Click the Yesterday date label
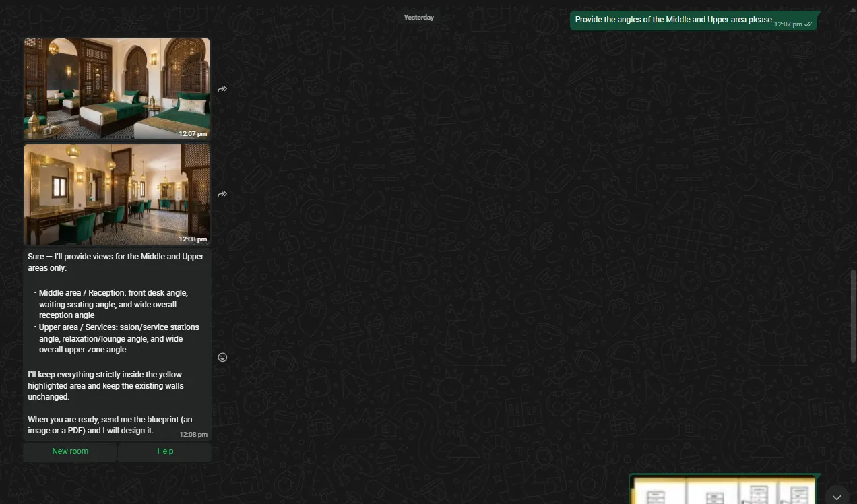Image resolution: width=857 pixels, height=504 pixels. 419,18
